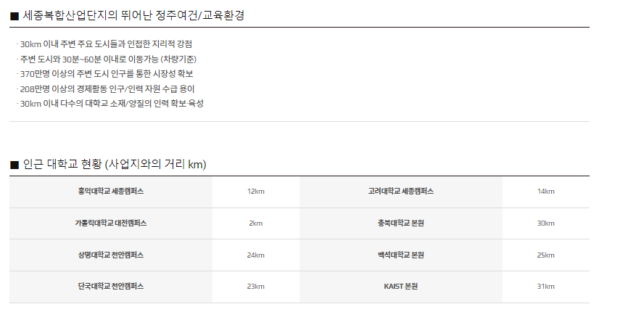
Task: Click the 단국대학교 천안캠퍼스 cell
Action: (x=111, y=287)
